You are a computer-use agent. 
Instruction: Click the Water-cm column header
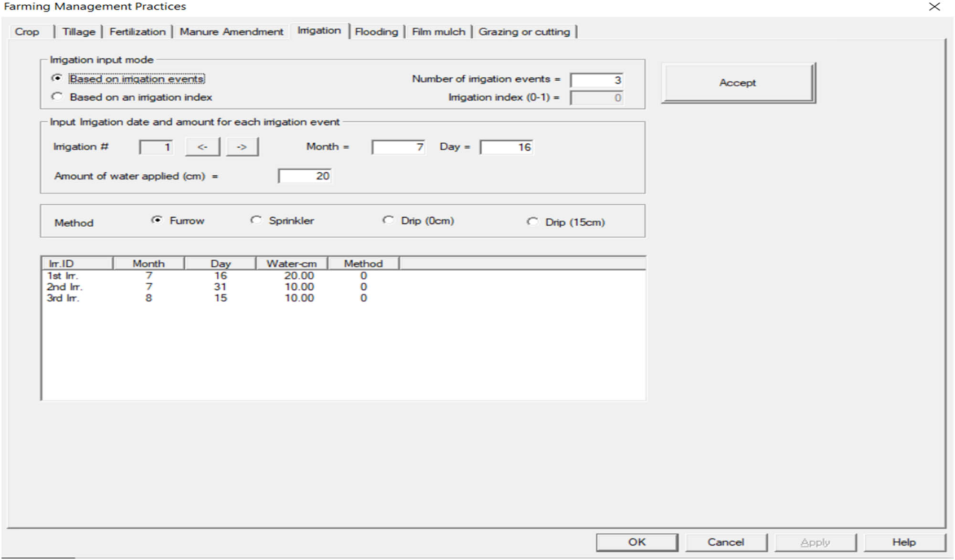(291, 264)
